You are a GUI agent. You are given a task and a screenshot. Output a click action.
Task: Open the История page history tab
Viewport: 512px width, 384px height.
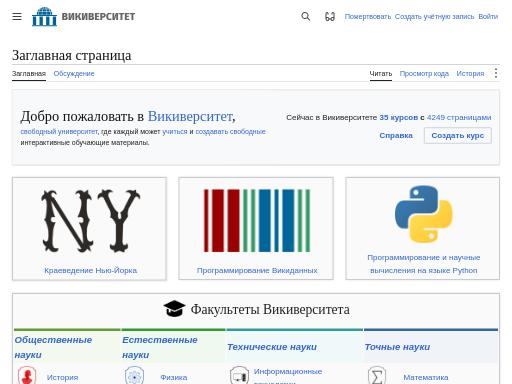click(x=470, y=73)
